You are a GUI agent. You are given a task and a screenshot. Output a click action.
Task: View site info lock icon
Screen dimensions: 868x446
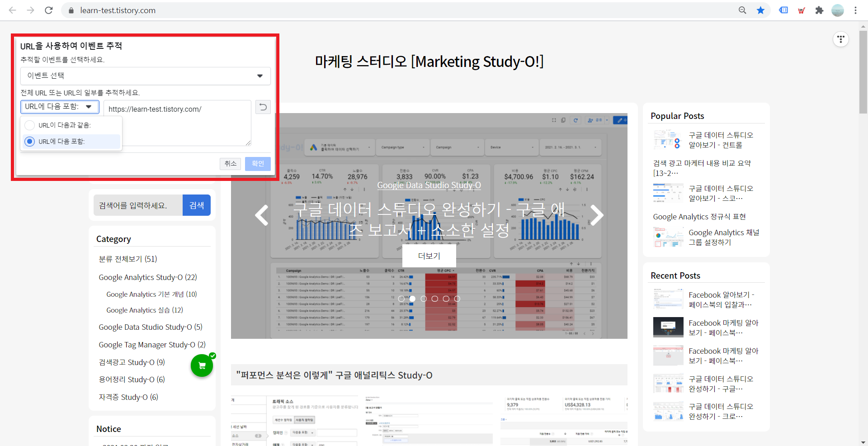point(71,10)
